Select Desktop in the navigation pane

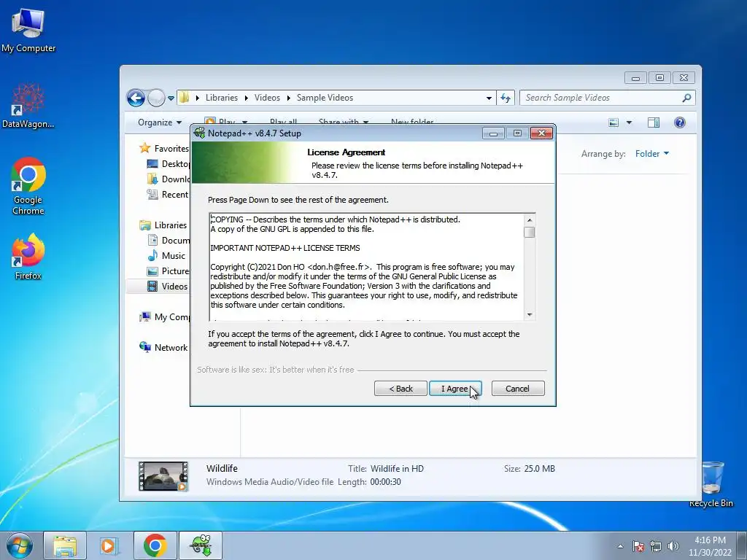click(169, 164)
